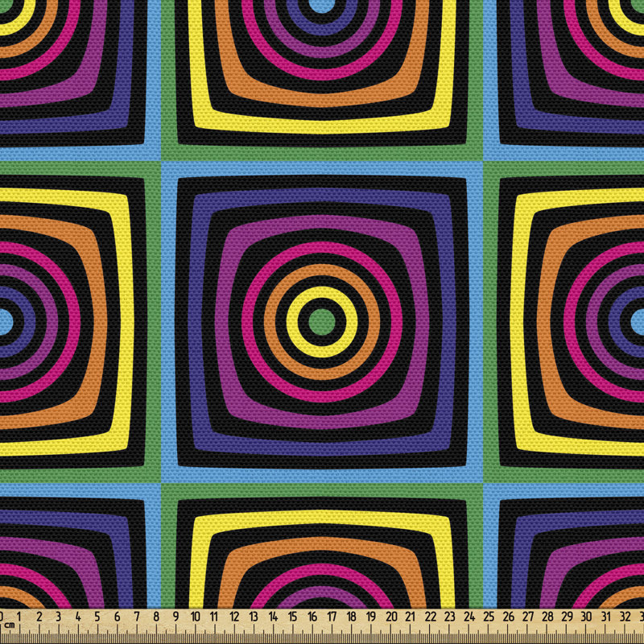Click the number 30 on the ruler

click(x=587, y=617)
